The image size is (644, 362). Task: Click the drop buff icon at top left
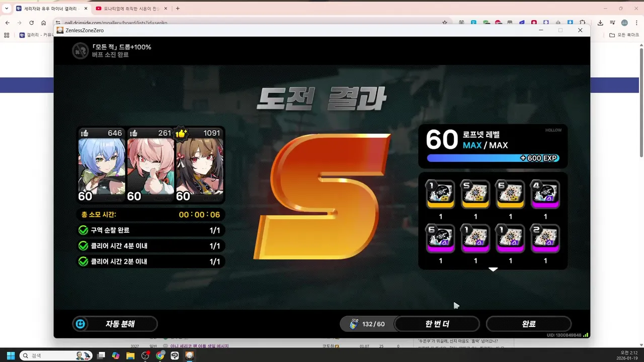coord(80,50)
